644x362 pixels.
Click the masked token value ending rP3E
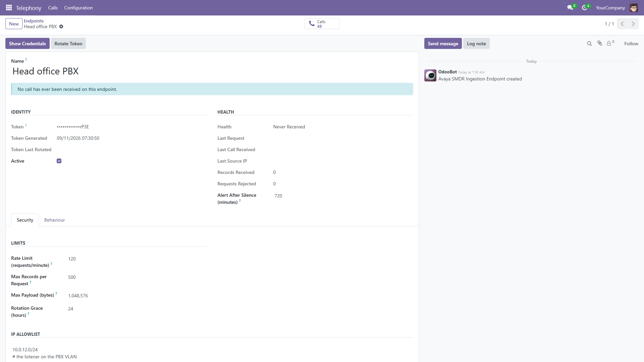pyautogui.click(x=73, y=127)
